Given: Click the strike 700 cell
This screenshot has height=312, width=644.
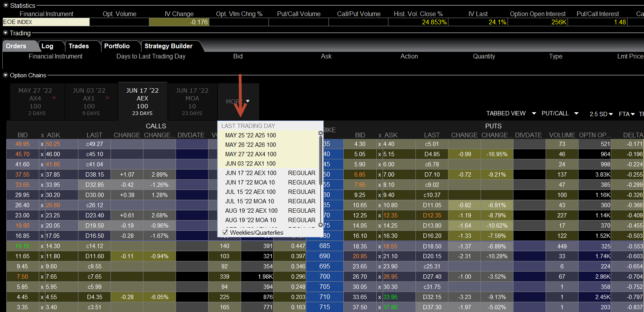Looking at the screenshot, I should tap(325, 277).
